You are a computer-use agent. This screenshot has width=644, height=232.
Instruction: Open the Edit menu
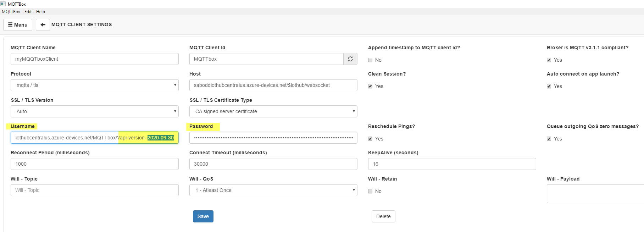click(28, 12)
